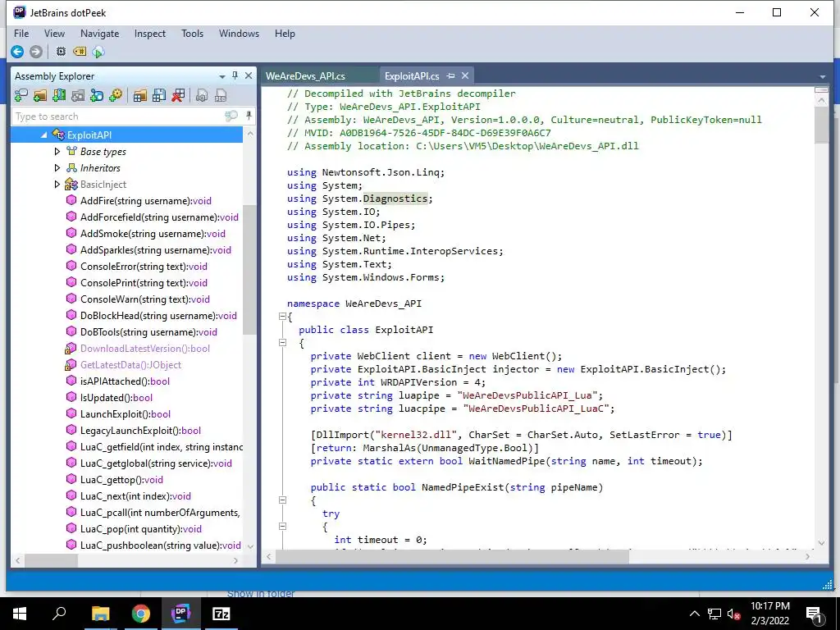This screenshot has height=630, width=840.
Task: Navigate back with the blue arrow
Action: coord(17,52)
